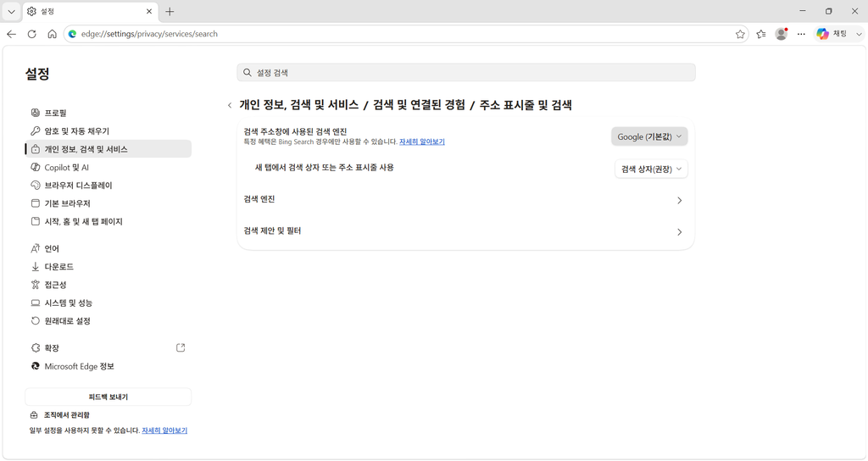868x461 pixels.
Task: Click the 조직에서 관리함 label
Action: click(67, 415)
